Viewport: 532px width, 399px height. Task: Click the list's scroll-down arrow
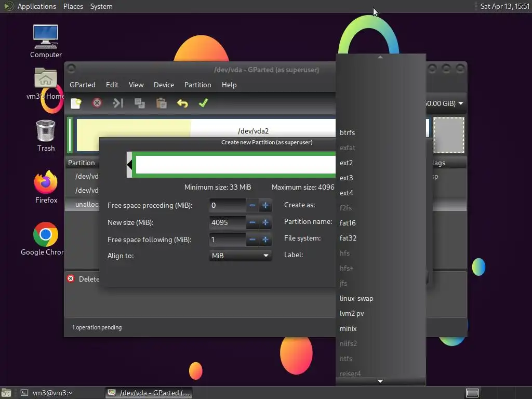[x=380, y=381]
